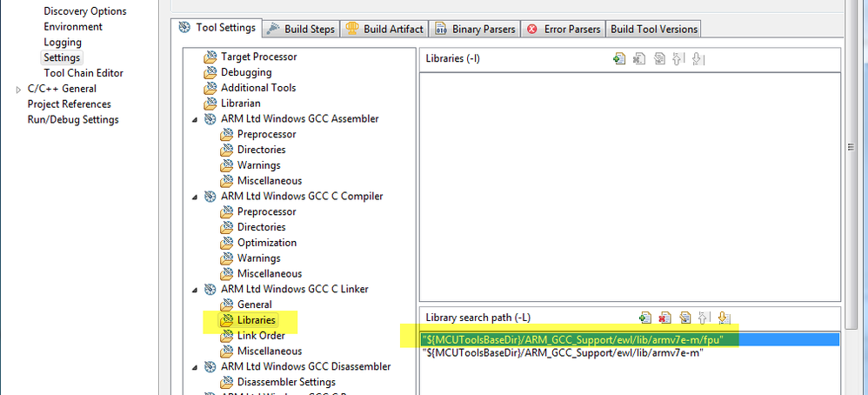Collapse ARM Ltd Windows GCC C Linker node

[x=194, y=289]
